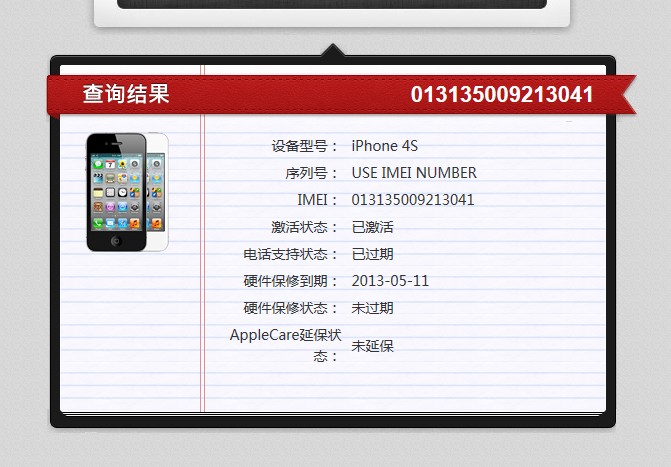Select the 未过期 hardware warranty status
Viewport: 671px width, 467px height.
pos(372,308)
